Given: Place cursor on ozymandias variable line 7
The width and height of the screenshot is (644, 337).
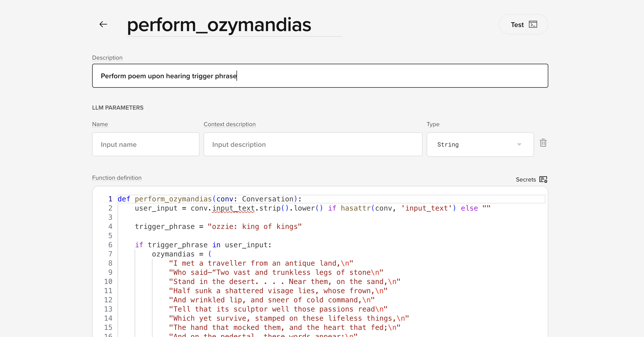Looking at the screenshot, I should tap(173, 254).
